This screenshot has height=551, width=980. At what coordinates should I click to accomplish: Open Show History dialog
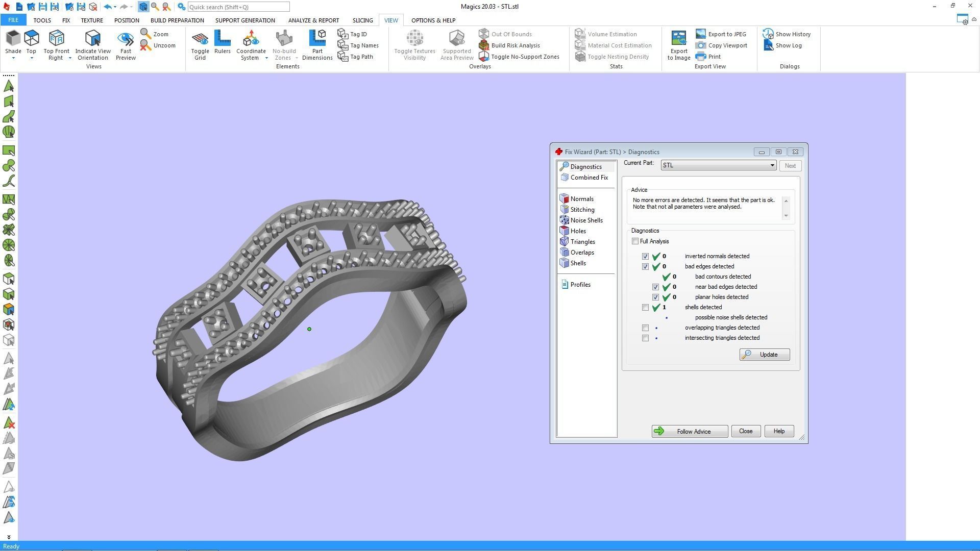tap(787, 34)
